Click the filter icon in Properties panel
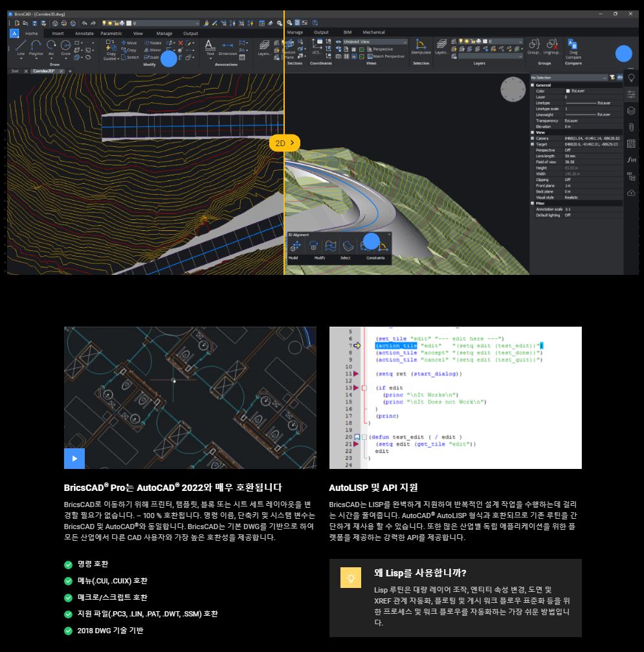 [x=612, y=78]
